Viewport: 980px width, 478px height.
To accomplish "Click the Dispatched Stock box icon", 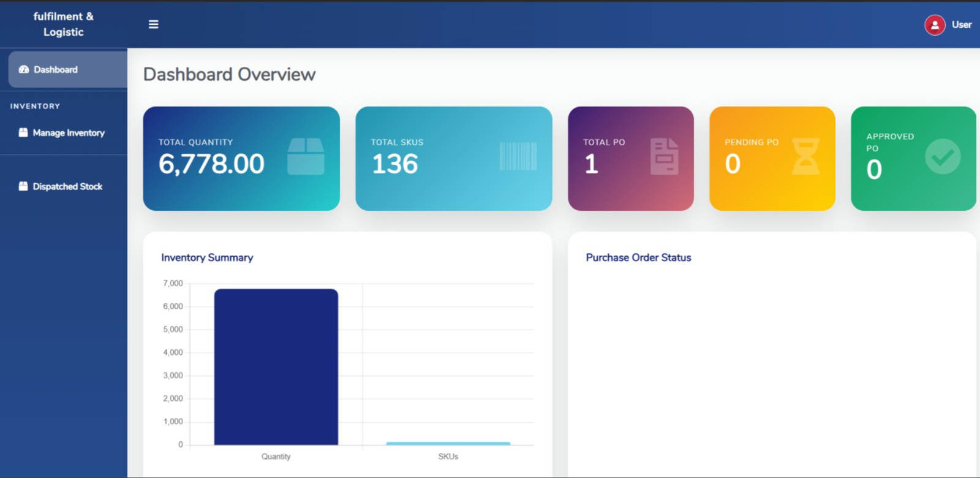I will click(23, 186).
